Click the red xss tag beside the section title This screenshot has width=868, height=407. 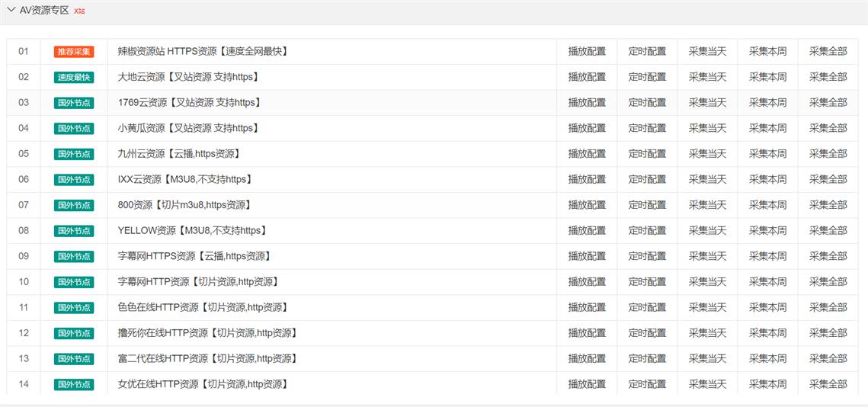[x=79, y=11]
